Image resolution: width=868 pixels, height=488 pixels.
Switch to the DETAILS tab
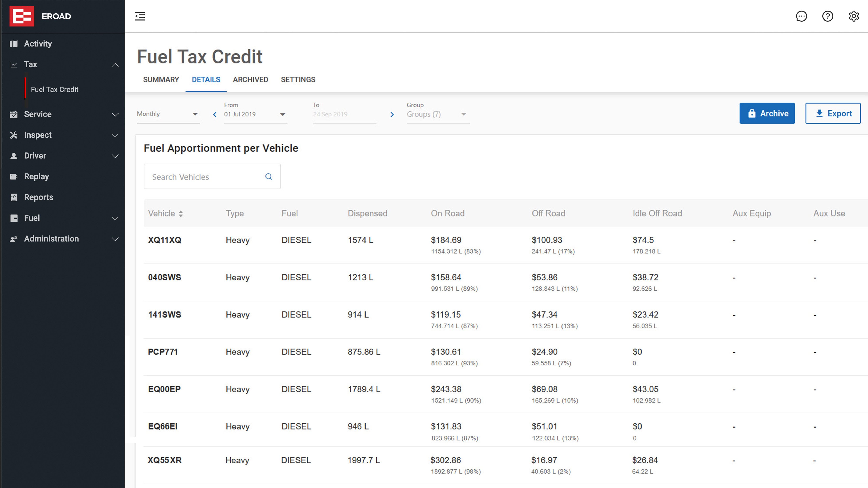(x=206, y=79)
